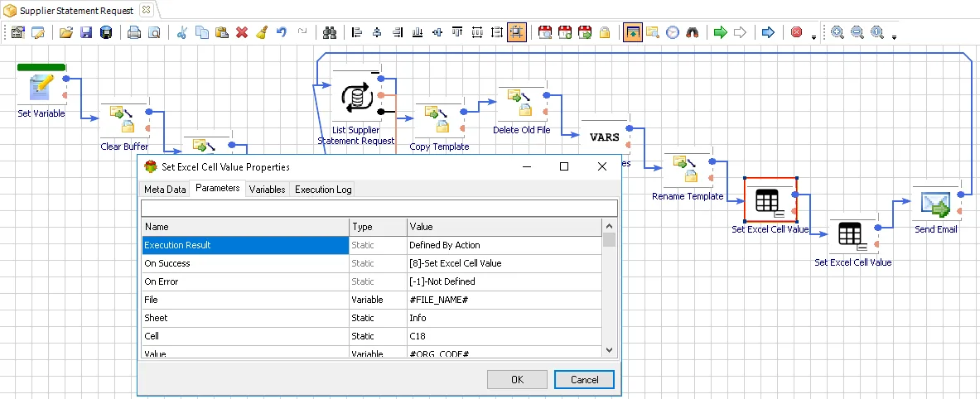Open zoom toolbar overflow dropdown

tap(895, 36)
